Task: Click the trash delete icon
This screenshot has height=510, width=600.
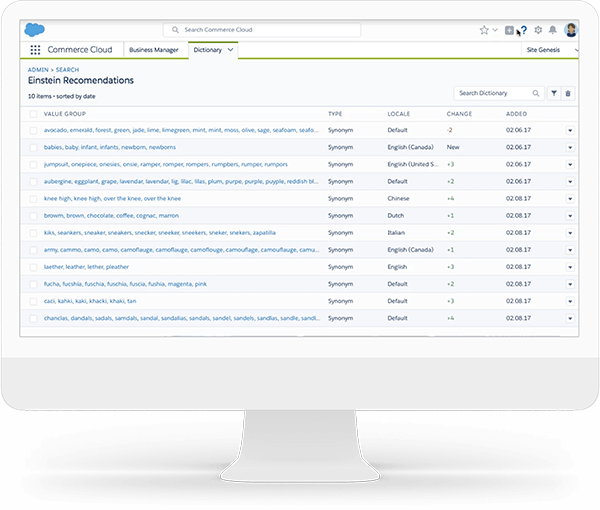Action: pos(568,93)
